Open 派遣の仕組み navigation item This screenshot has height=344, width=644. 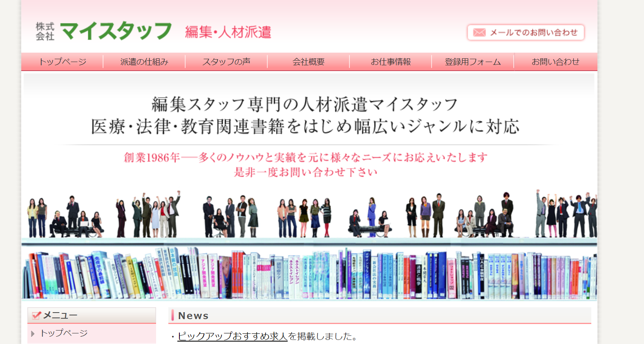[144, 62]
